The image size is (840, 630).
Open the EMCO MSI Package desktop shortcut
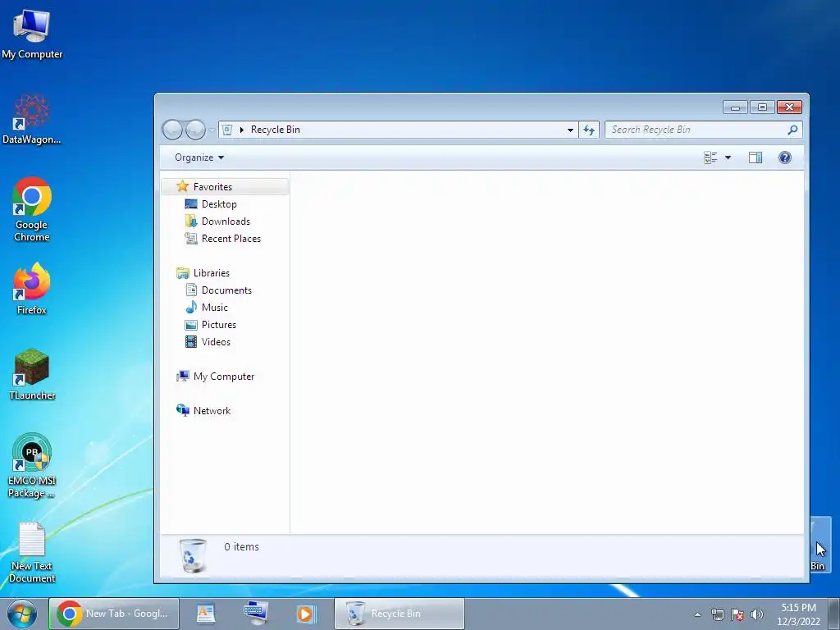32,466
